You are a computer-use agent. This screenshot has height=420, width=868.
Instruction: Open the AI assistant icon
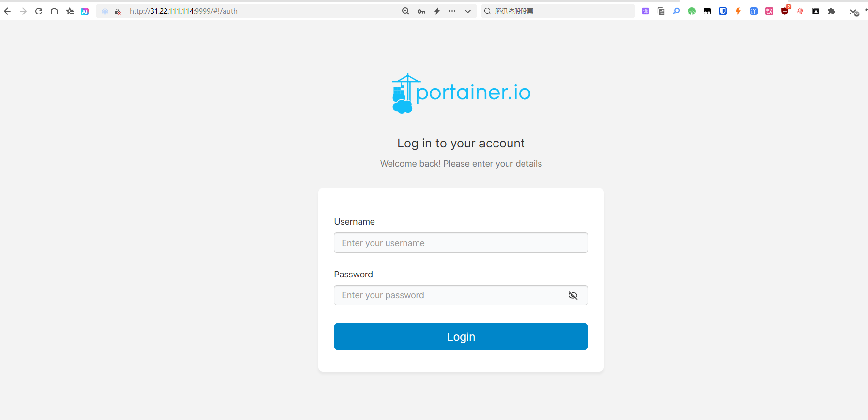pyautogui.click(x=85, y=11)
